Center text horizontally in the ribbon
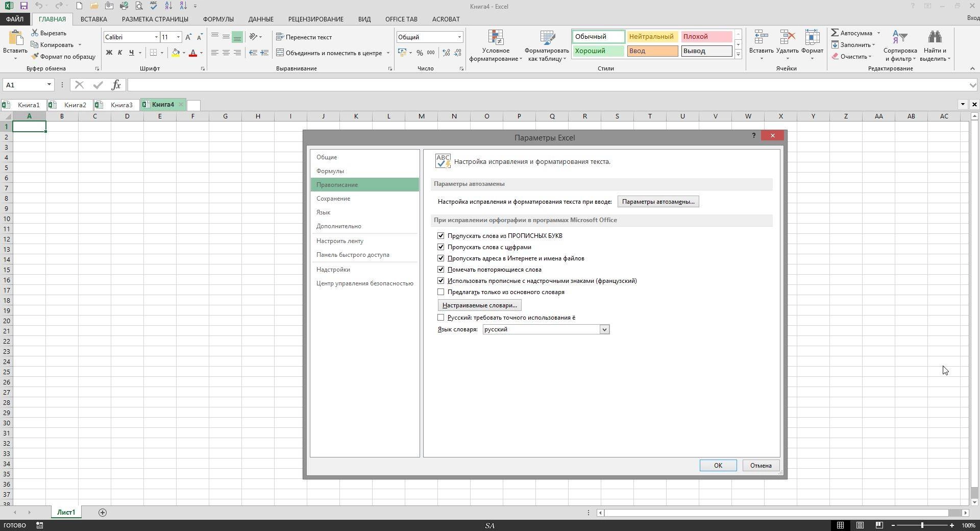 226,53
